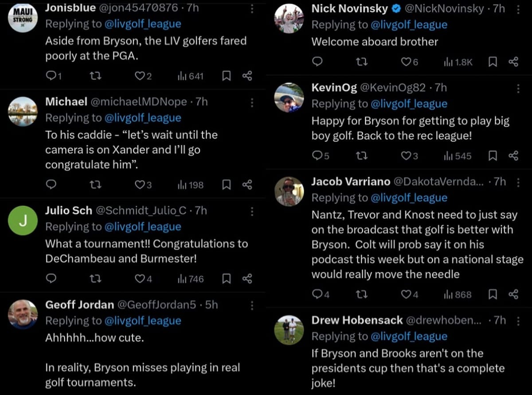This screenshot has width=532, height=395.
Task: Open share options for Nick Novinsky's reply
Action: (513, 62)
